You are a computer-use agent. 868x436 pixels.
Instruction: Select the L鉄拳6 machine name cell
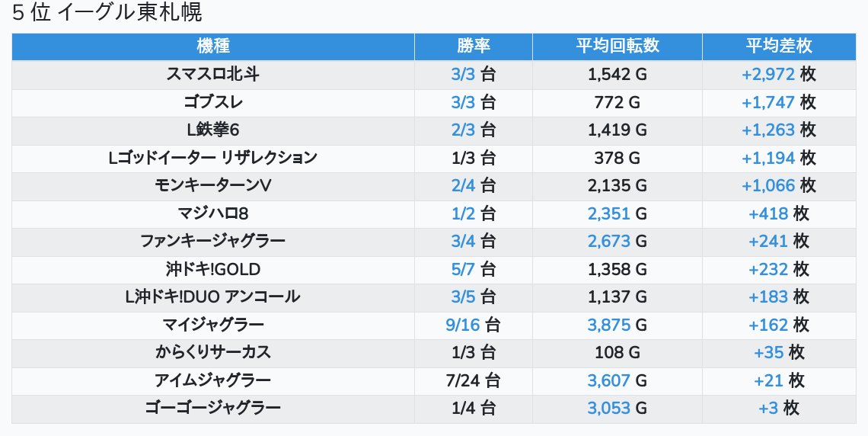(x=213, y=130)
